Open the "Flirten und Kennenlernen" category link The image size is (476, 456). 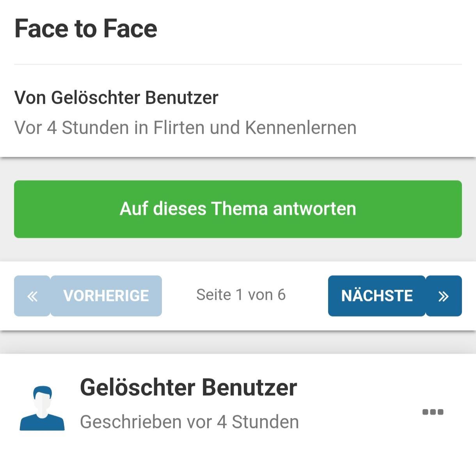pos(255,128)
